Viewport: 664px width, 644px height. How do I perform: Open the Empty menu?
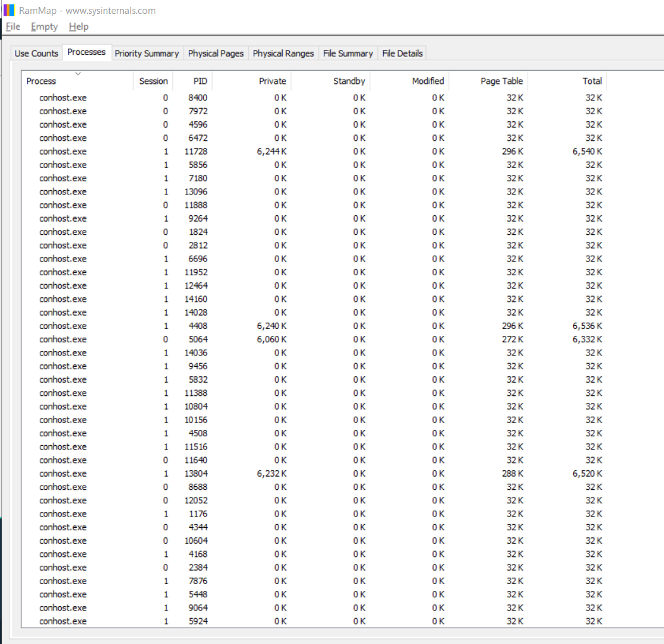[x=44, y=27]
